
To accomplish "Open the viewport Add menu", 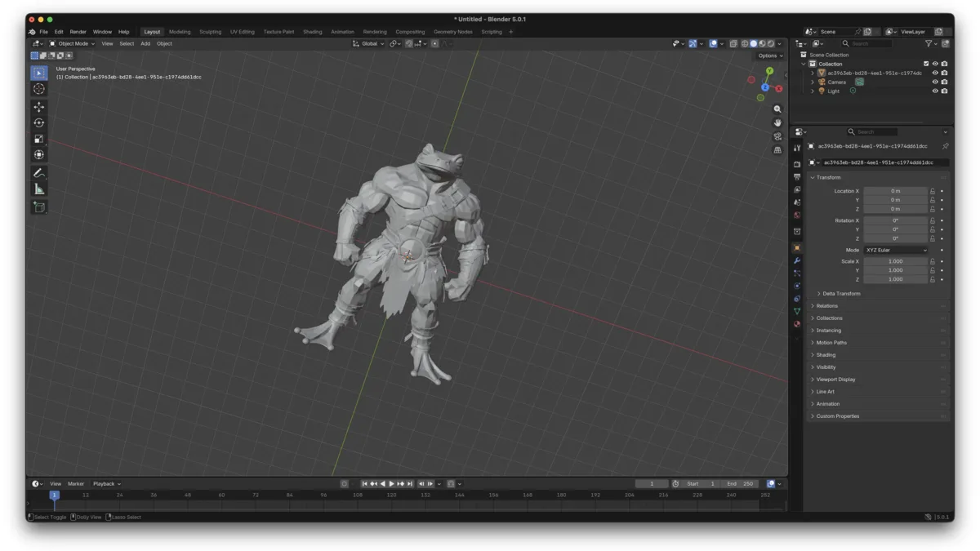I will [x=145, y=43].
